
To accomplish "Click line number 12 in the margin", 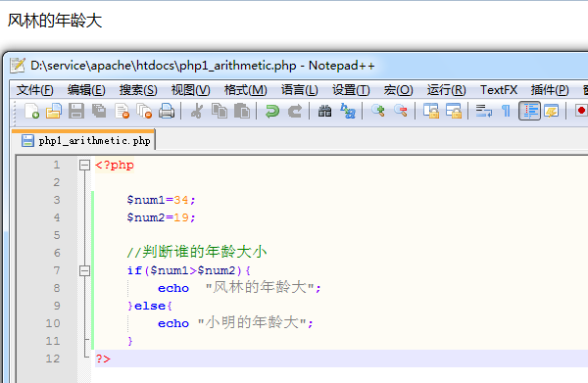I will [53, 359].
